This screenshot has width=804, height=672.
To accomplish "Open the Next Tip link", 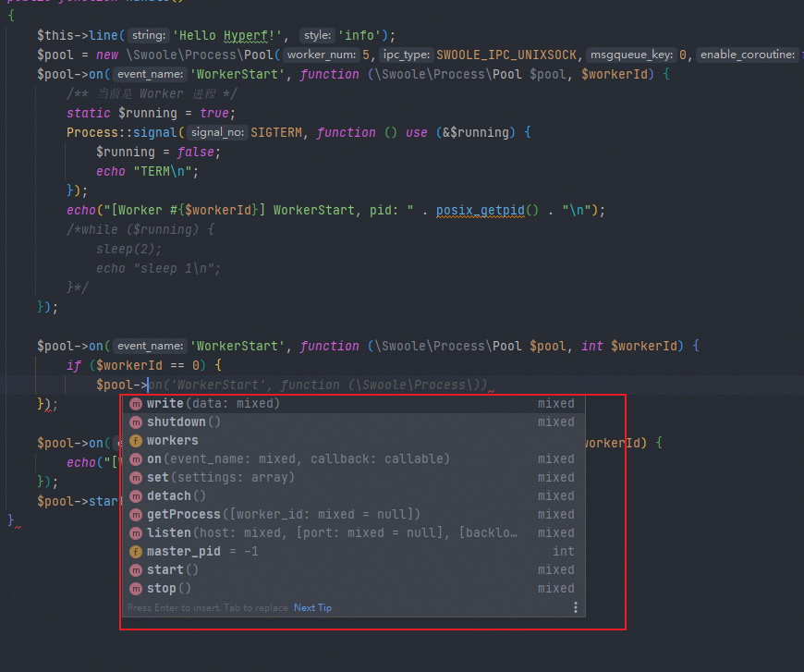I will click(x=312, y=607).
